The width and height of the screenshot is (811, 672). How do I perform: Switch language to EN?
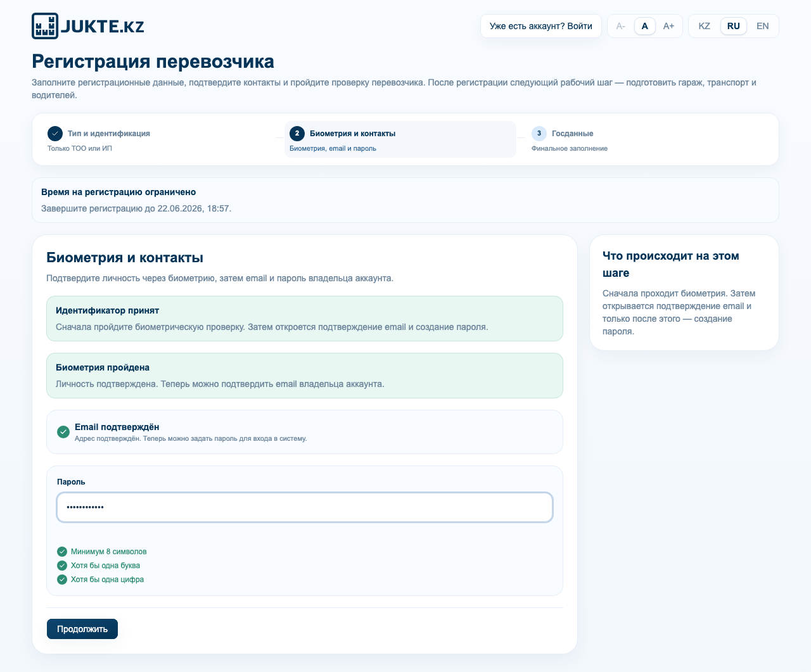point(763,26)
